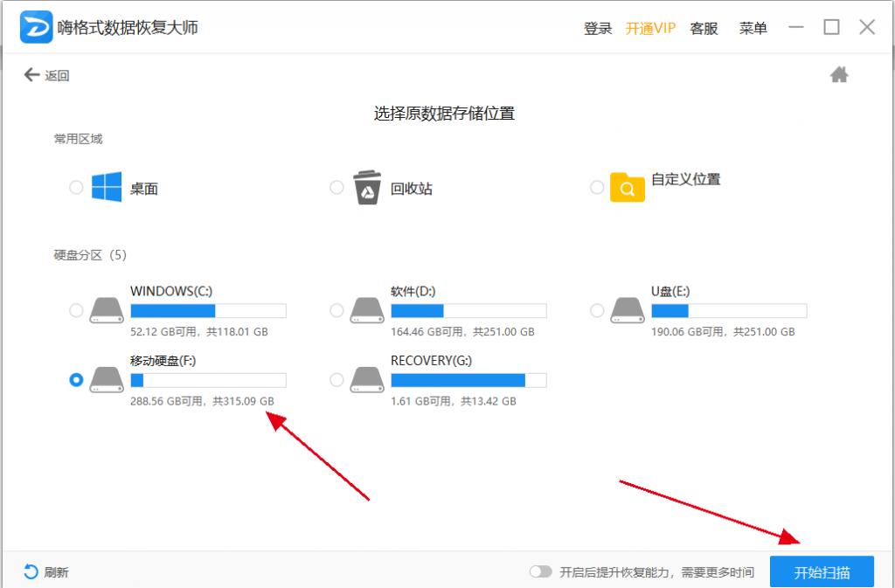This screenshot has height=588, width=895.
Task: Close the data recovery window
Action: coord(867,27)
